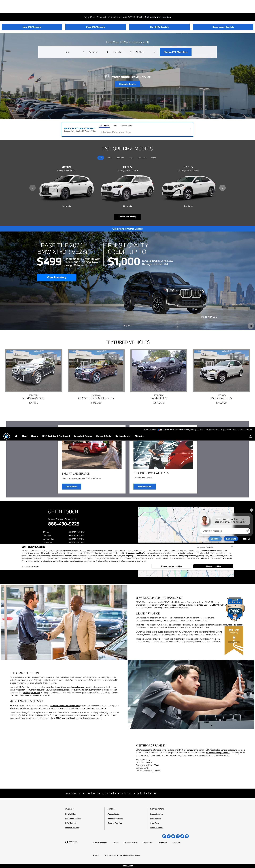Click Schedule Now under Original BMW Batteries

point(145,487)
